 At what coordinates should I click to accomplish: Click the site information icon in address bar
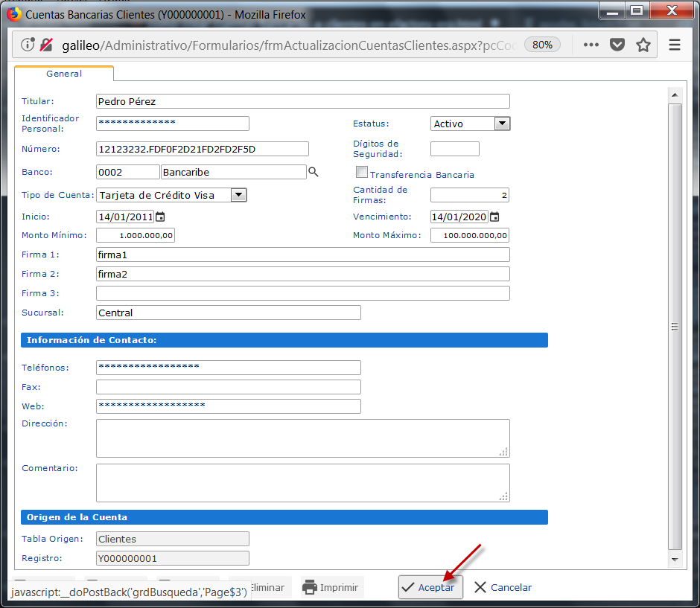click(x=28, y=45)
